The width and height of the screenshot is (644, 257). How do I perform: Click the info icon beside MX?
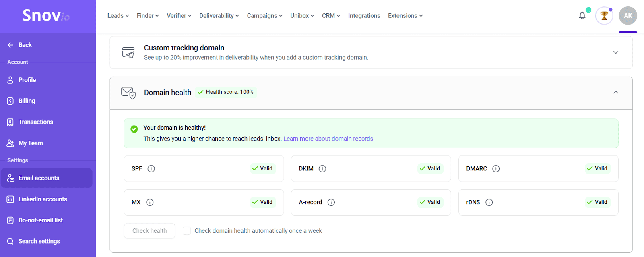tap(150, 202)
